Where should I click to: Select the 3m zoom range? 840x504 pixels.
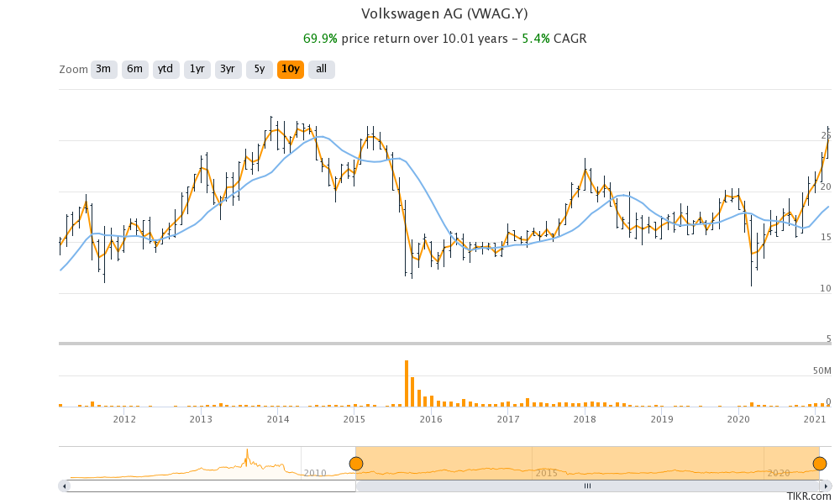point(102,69)
